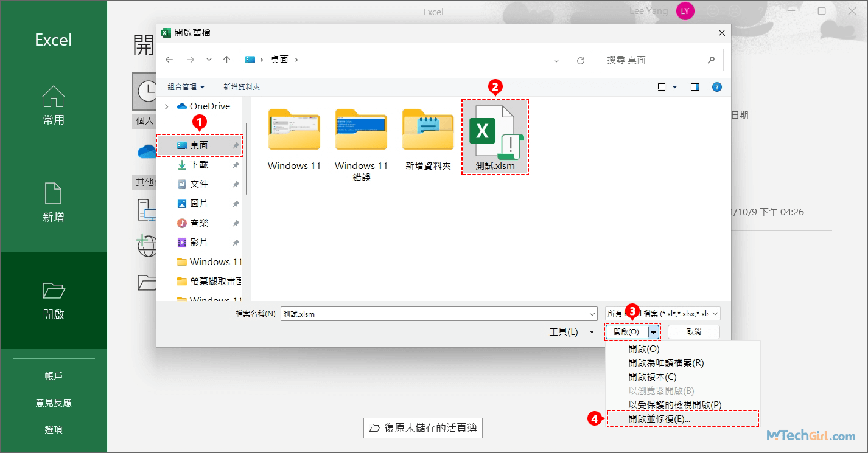This screenshot has height=453, width=868.
Task: Select 開啟為唯讀檔案(R) menu option
Action: tap(666, 363)
